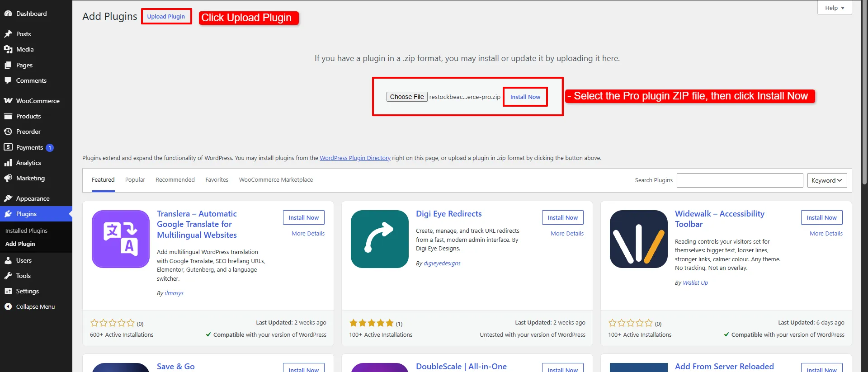
Task: Click Install Now beside the zip file
Action: (x=525, y=97)
